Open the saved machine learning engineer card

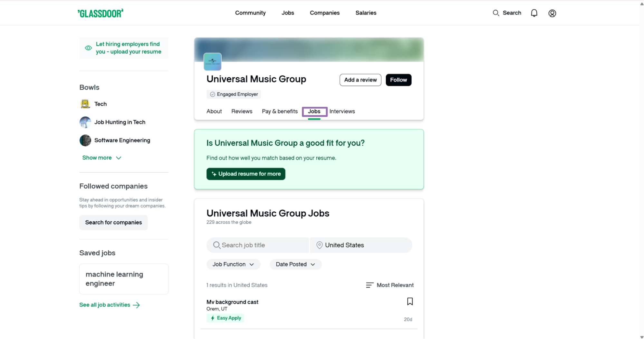124,279
